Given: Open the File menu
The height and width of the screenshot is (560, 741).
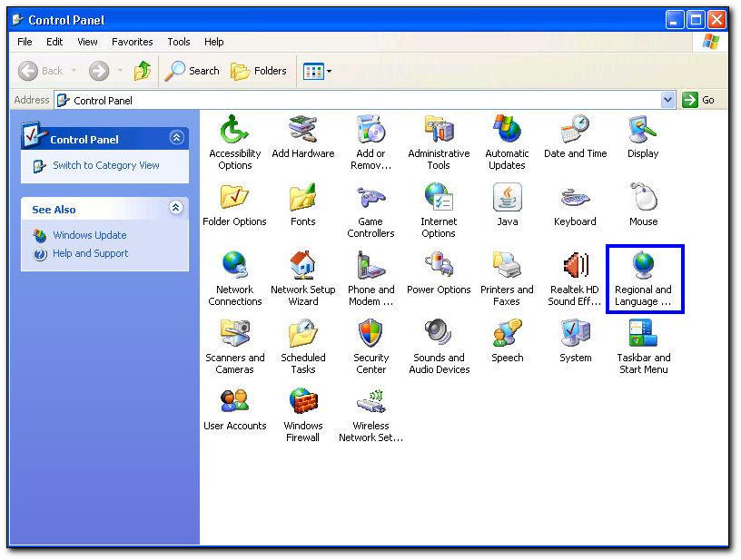Looking at the screenshot, I should click(x=25, y=42).
